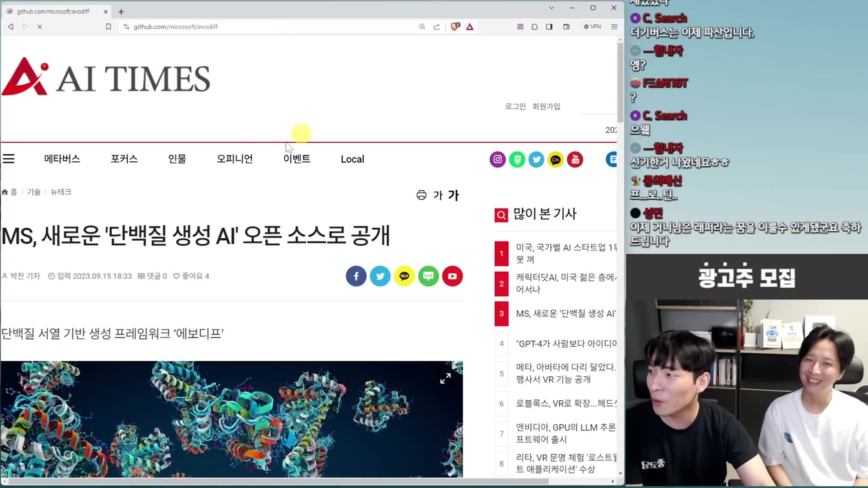Open Brave Rewards triangle icon
The width and height of the screenshot is (868, 488).
click(470, 26)
